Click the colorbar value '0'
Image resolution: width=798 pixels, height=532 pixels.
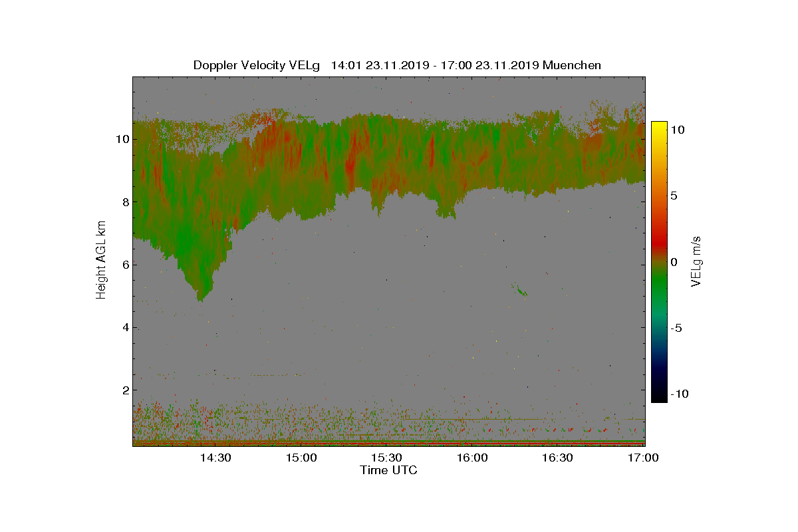tap(674, 262)
